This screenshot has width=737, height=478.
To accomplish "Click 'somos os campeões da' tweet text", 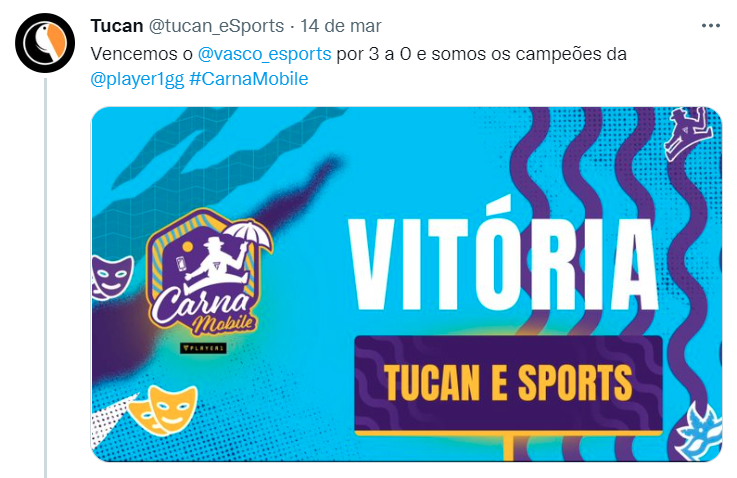I will pos(529,54).
